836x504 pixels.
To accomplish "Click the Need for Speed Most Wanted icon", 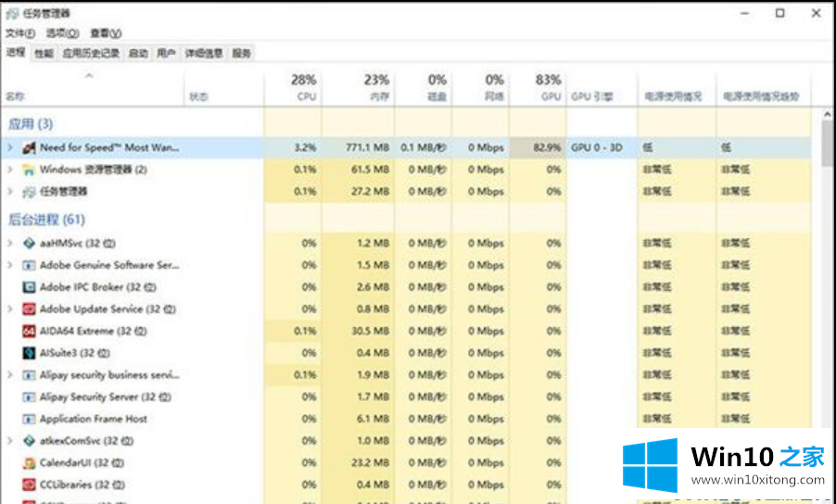I will [29, 147].
